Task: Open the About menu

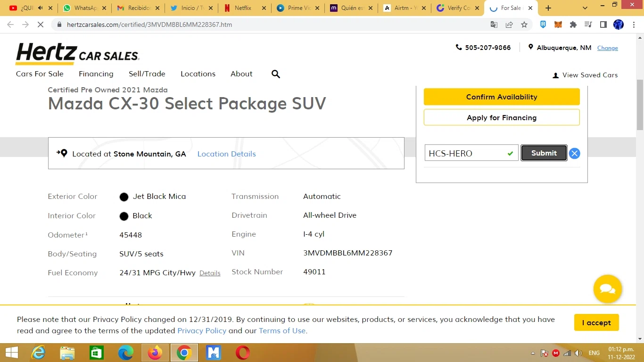Action: pos(241,74)
